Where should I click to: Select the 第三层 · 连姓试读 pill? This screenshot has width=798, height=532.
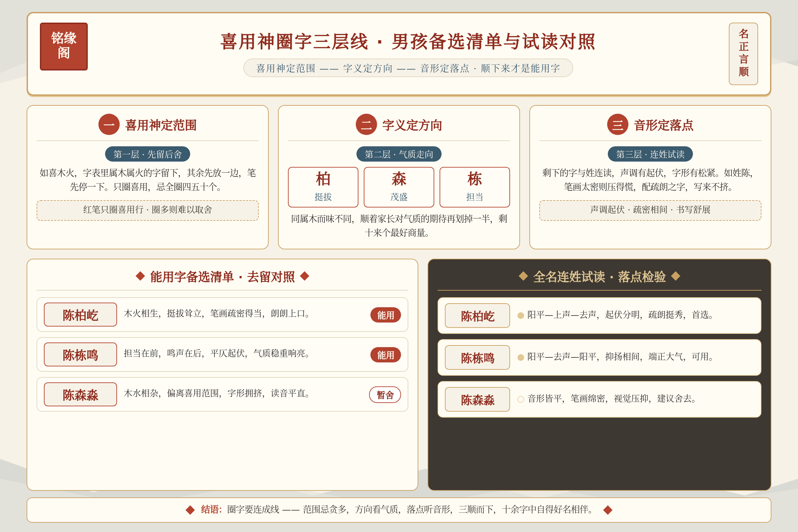tap(650, 154)
